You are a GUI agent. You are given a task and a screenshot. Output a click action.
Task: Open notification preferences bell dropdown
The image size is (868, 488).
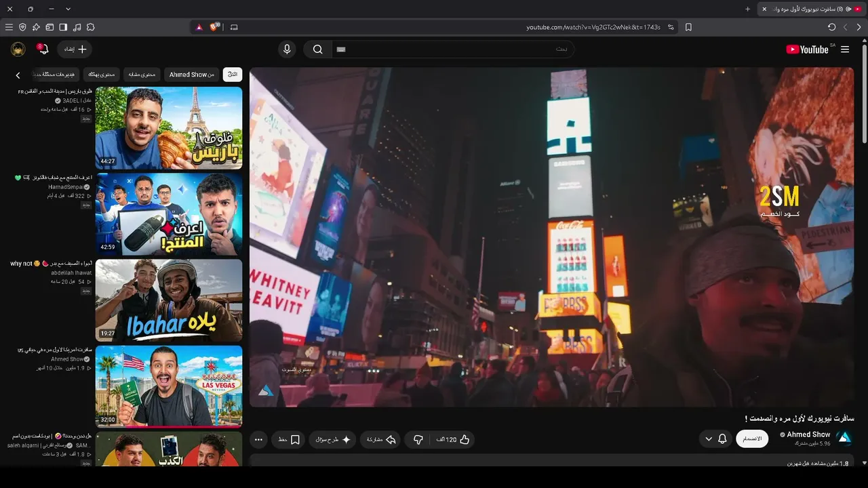pyautogui.click(x=715, y=439)
